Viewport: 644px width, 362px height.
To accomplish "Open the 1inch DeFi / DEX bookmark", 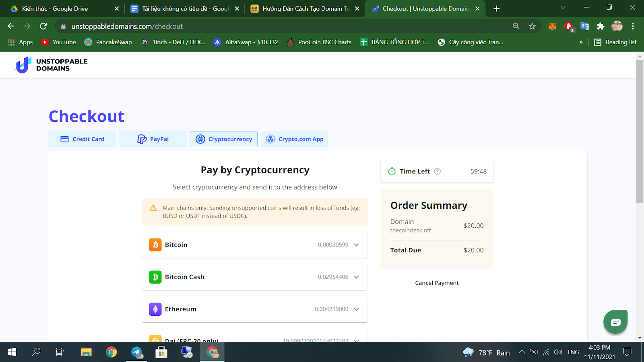I will (x=173, y=42).
